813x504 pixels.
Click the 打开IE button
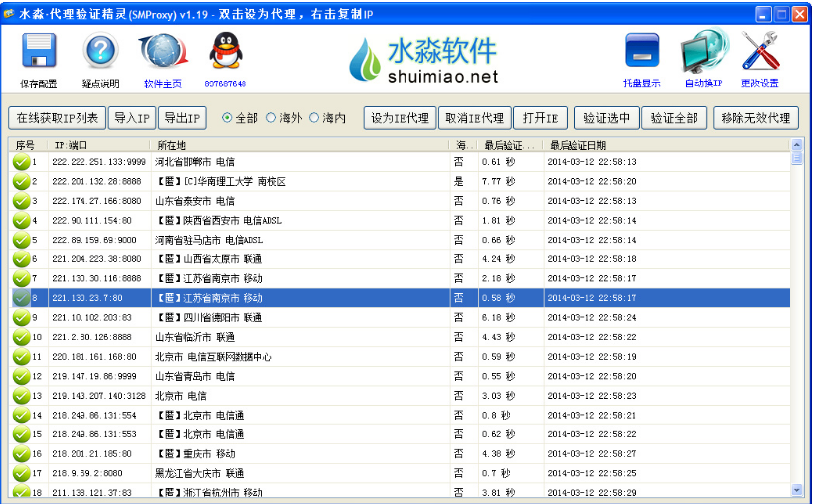[540, 118]
